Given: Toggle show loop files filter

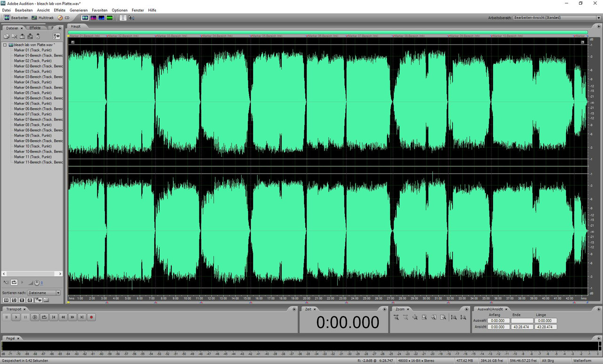Looking at the screenshot, I should 14,300.
